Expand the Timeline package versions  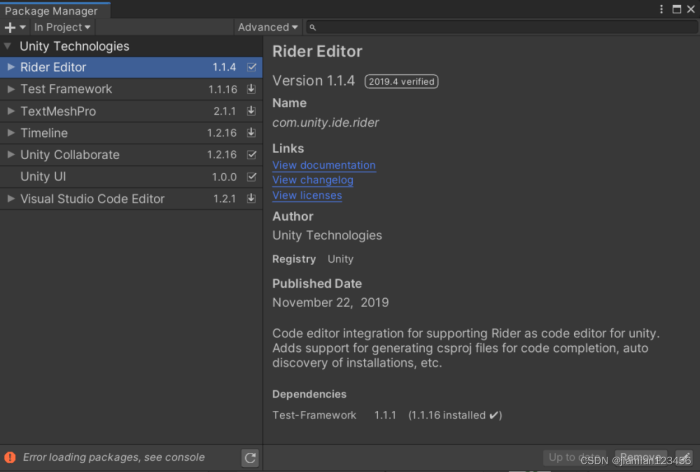[11, 133]
